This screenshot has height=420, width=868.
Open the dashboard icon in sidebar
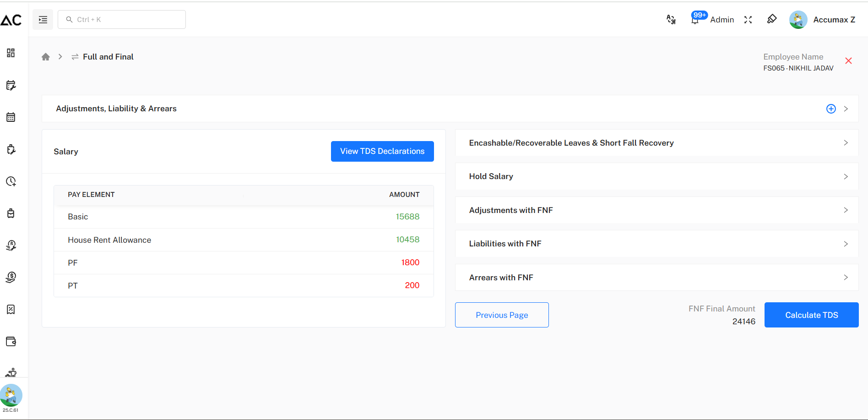click(11, 53)
